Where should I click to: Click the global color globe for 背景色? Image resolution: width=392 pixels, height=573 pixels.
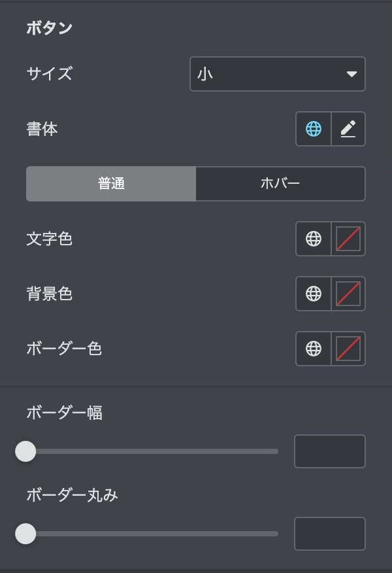pos(314,294)
